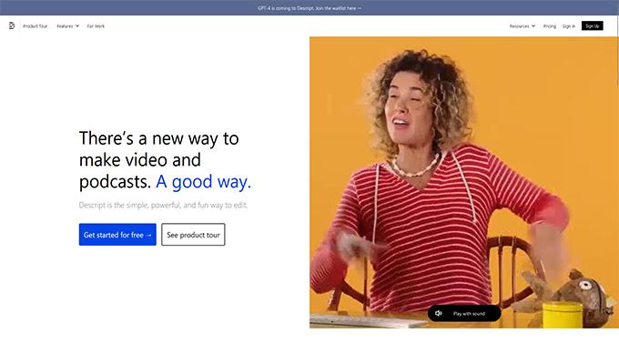Open the Resources menu label
This screenshot has height=364, width=619.
(x=519, y=26)
